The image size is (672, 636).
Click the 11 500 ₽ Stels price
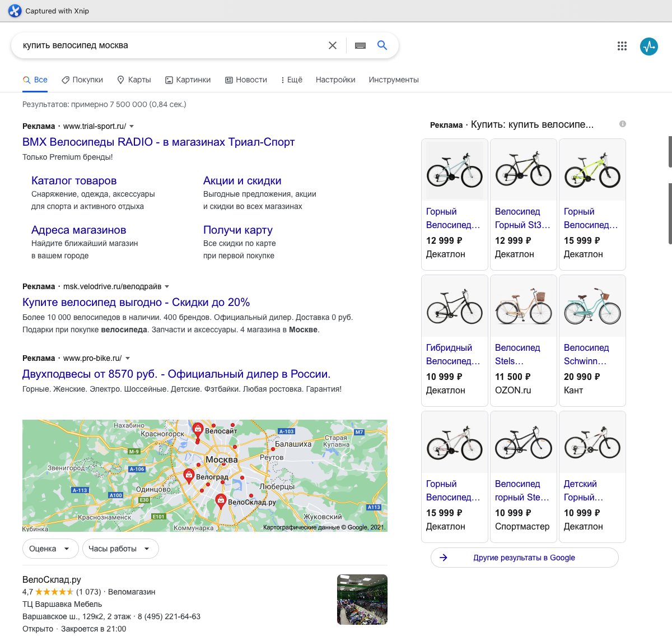(513, 377)
